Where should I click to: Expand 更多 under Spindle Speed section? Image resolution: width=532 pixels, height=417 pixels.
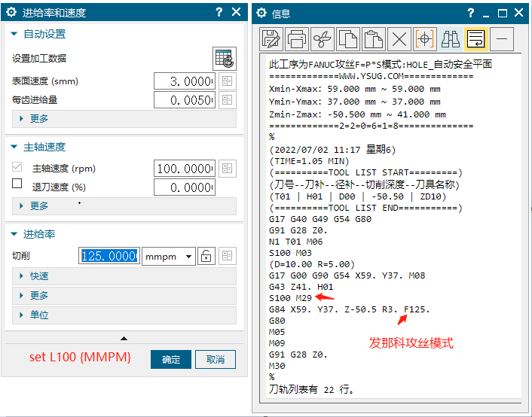pyautogui.click(x=124, y=205)
